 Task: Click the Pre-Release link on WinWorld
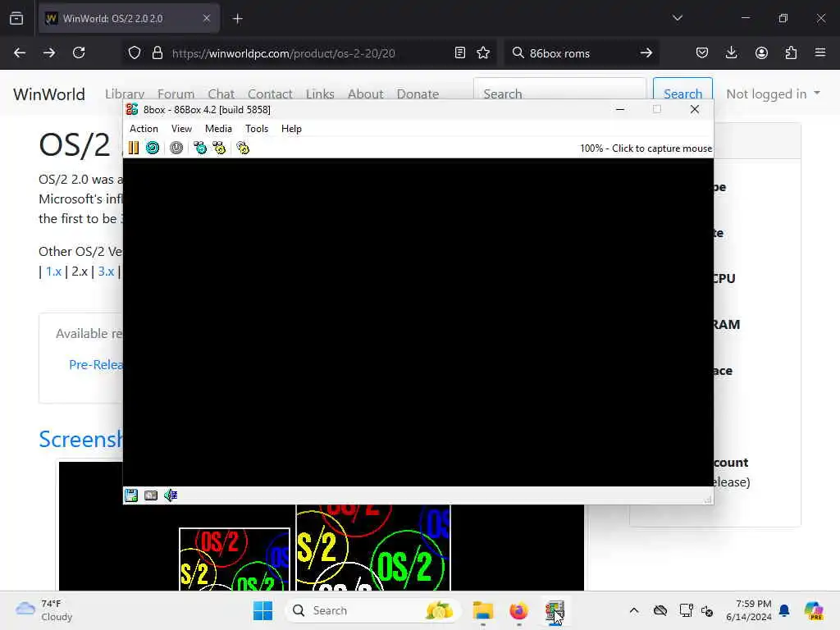point(96,365)
